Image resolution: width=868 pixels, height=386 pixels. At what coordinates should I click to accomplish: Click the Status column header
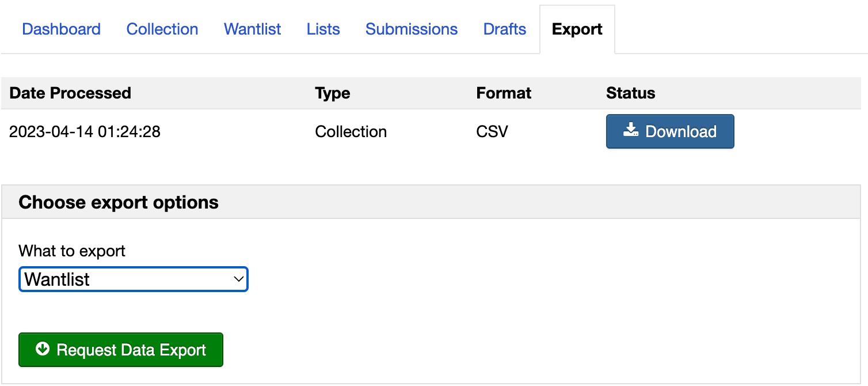click(x=630, y=93)
